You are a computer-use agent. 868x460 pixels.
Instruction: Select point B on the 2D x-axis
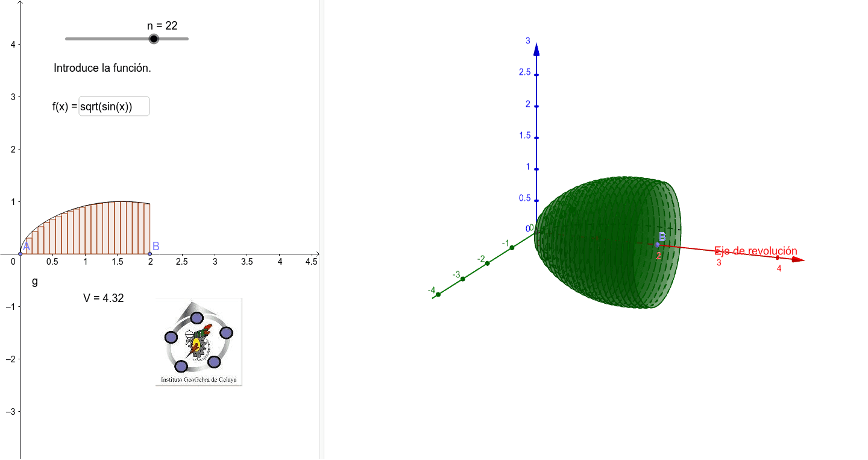coord(150,254)
